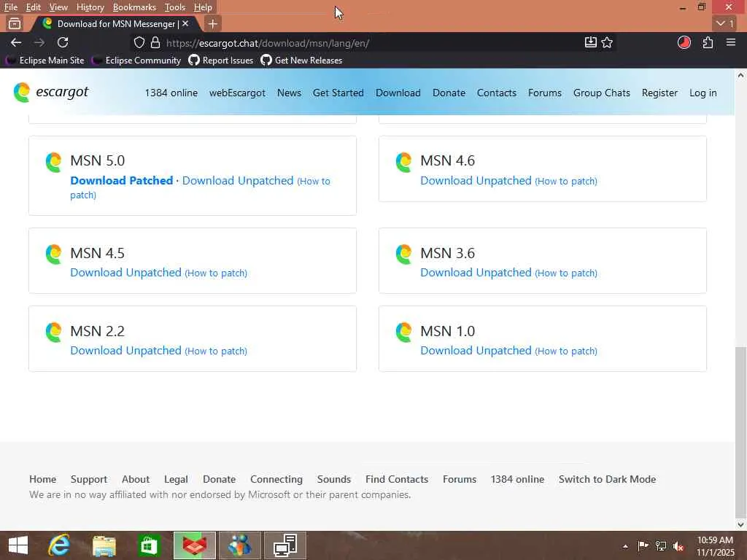The image size is (747, 560).
Task: Click the MSN 4.6 logo icon
Action: coord(403,162)
